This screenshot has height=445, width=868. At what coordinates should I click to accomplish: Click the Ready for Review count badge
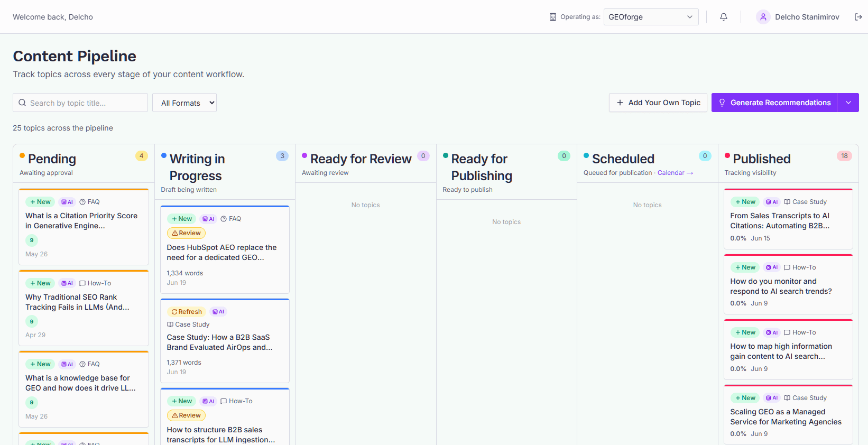423,156
